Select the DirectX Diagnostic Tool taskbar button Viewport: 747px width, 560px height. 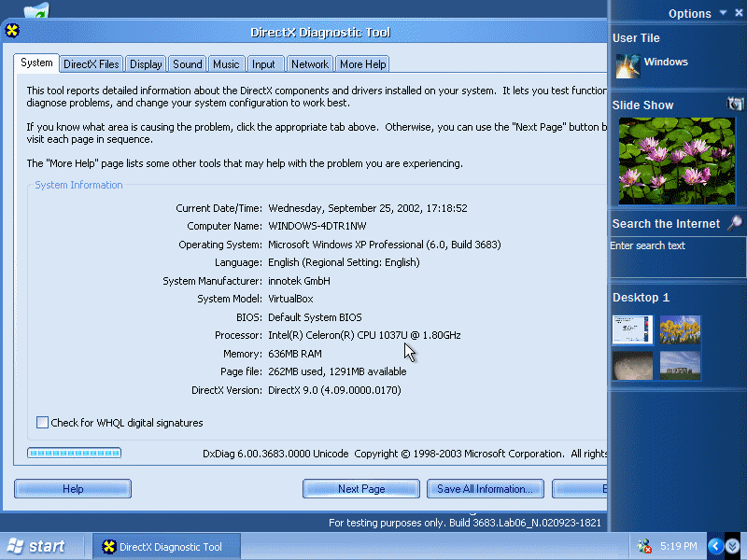(x=166, y=547)
